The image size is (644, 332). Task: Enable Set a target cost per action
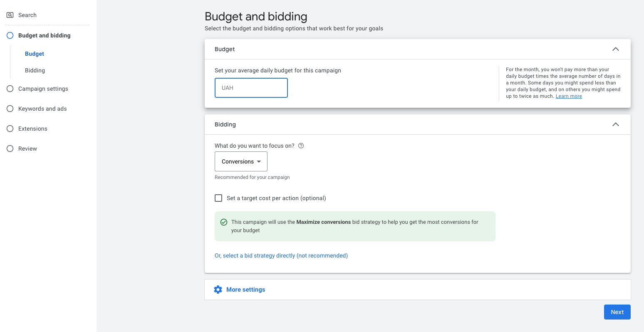tap(218, 198)
